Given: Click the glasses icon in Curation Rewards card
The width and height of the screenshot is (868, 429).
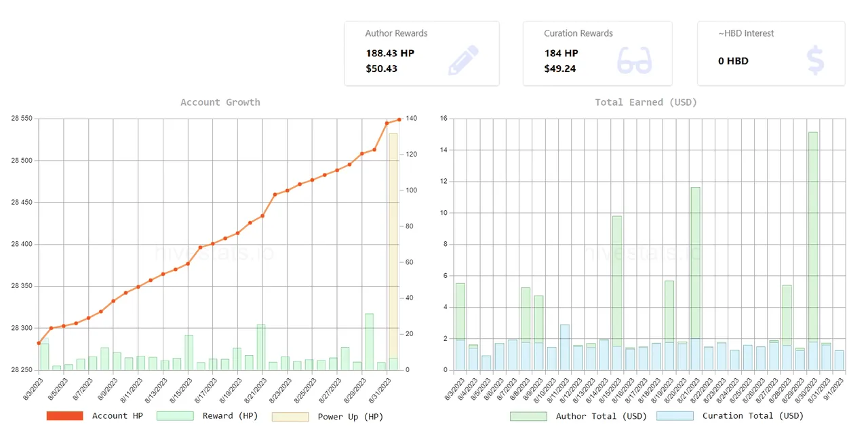Looking at the screenshot, I should (x=634, y=61).
